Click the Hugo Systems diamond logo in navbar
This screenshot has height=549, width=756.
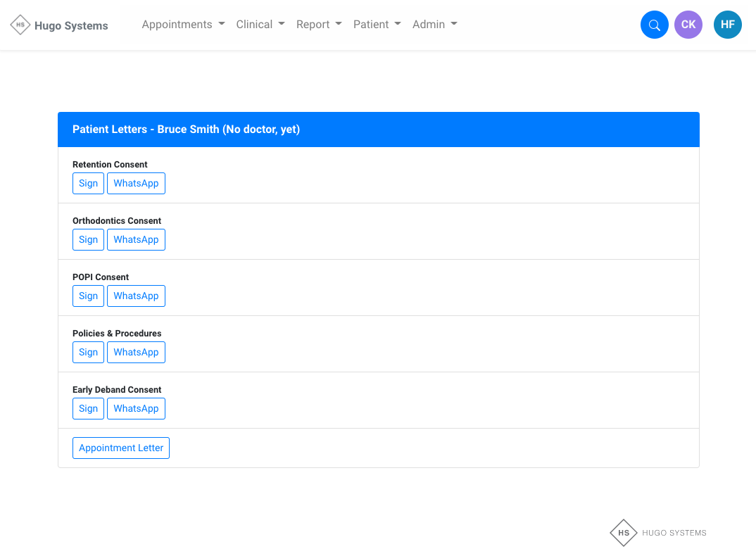20,25
